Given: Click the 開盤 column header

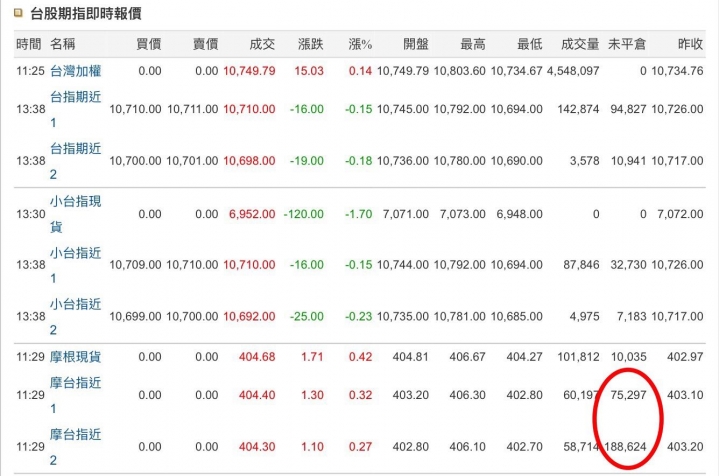Looking at the screenshot, I should pyautogui.click(x=416, y=44).
